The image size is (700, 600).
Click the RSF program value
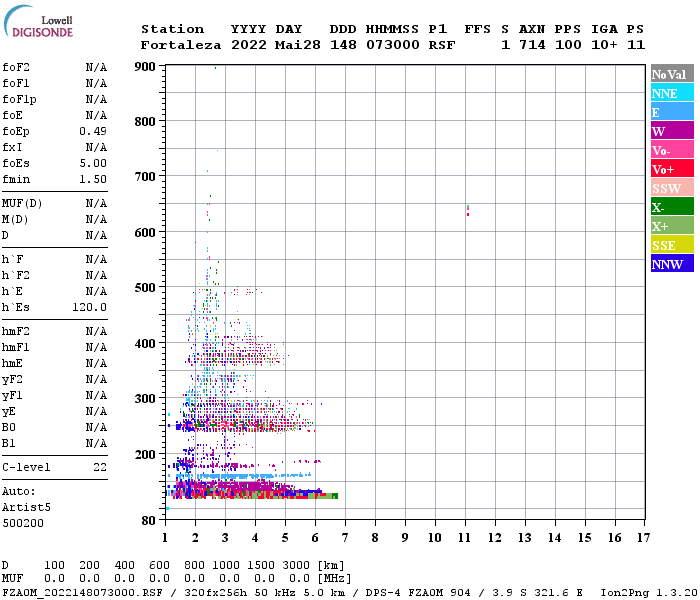pos(442,45)
